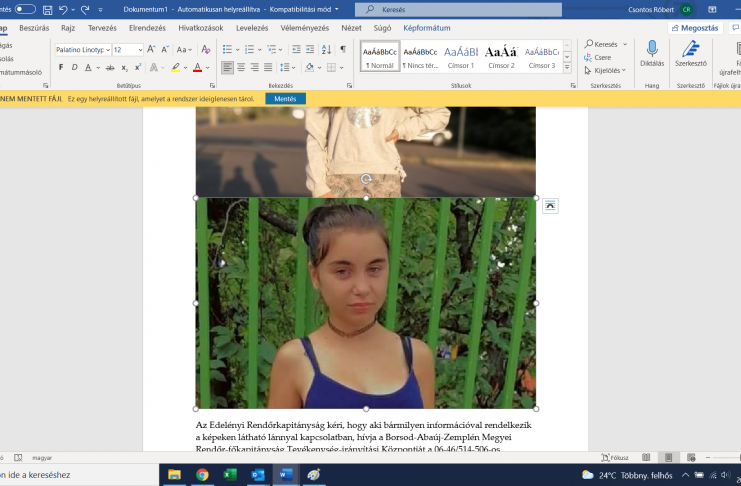Center align the text
The image size is (741, 486).
point(241,68)
